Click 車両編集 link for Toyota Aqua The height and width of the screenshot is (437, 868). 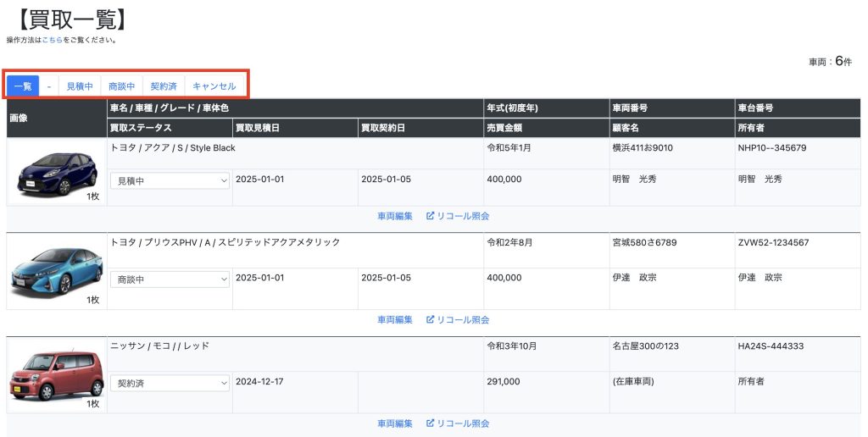[x=395, y=216]
